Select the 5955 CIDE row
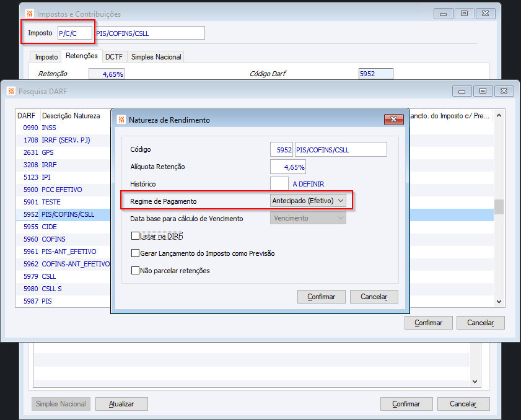 (x=63, y=227)
